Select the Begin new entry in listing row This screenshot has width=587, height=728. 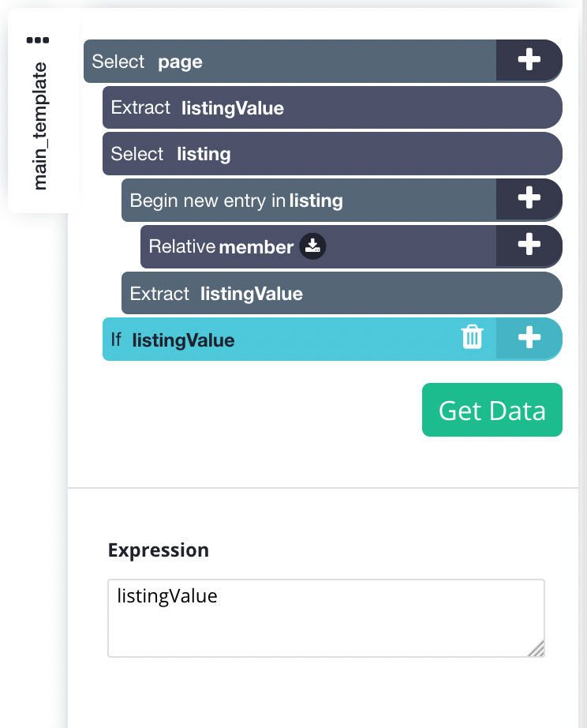(309, 200)
